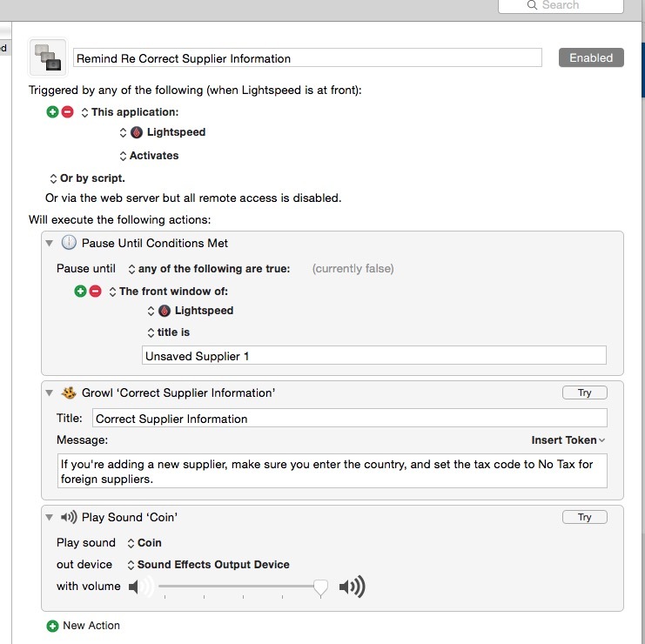Remove the application trigger with red minus
Viewport: 645px width, 644px height.
click(x=68, y=112)
